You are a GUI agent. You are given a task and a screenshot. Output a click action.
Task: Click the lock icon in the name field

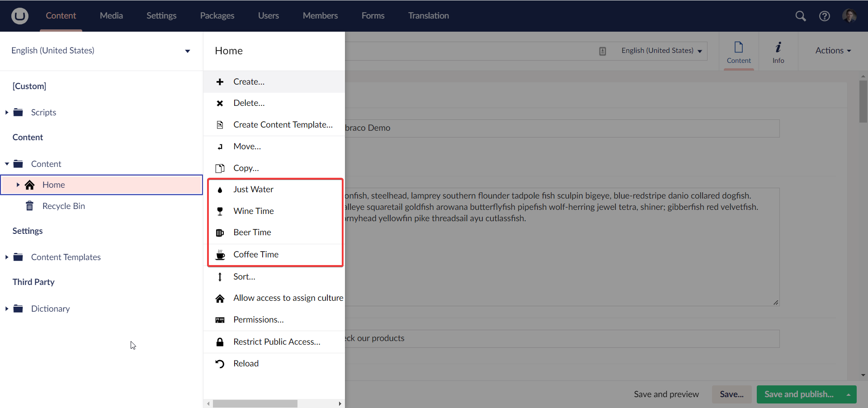(x=603, y=51)
